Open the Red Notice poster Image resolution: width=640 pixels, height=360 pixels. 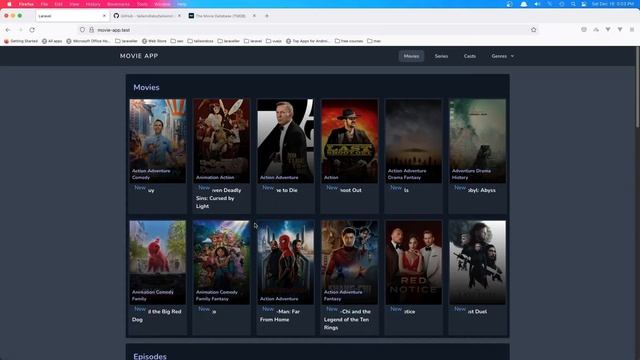413,262
